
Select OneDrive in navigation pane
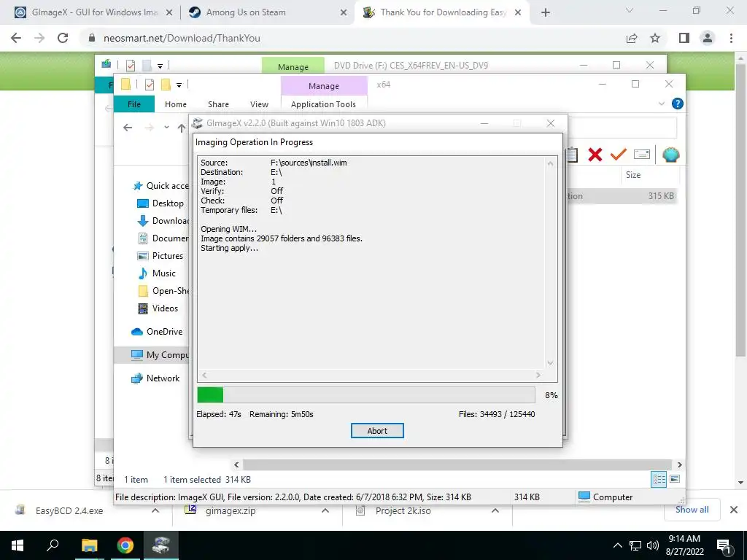click(x=158, y=332)
